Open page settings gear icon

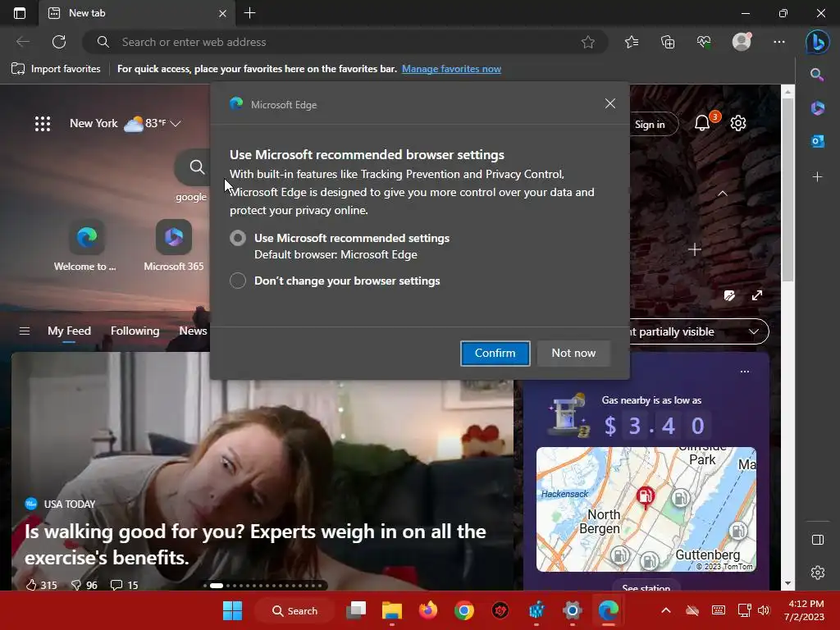738,123
